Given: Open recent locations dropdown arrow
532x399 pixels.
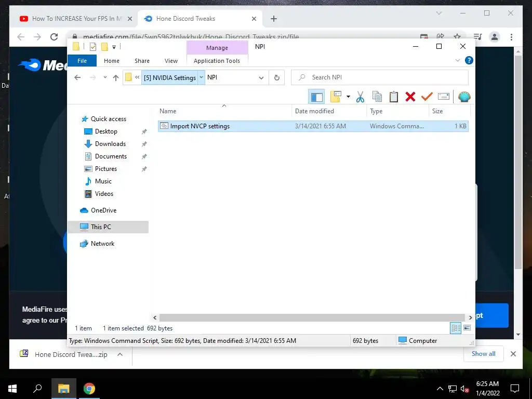Looking at the screenshot, I should click(105, 78).
